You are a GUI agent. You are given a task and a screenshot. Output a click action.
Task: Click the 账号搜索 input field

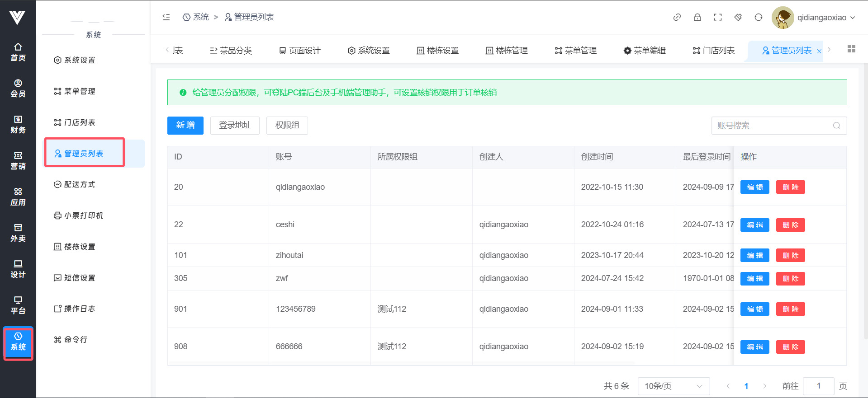(771, 126)
